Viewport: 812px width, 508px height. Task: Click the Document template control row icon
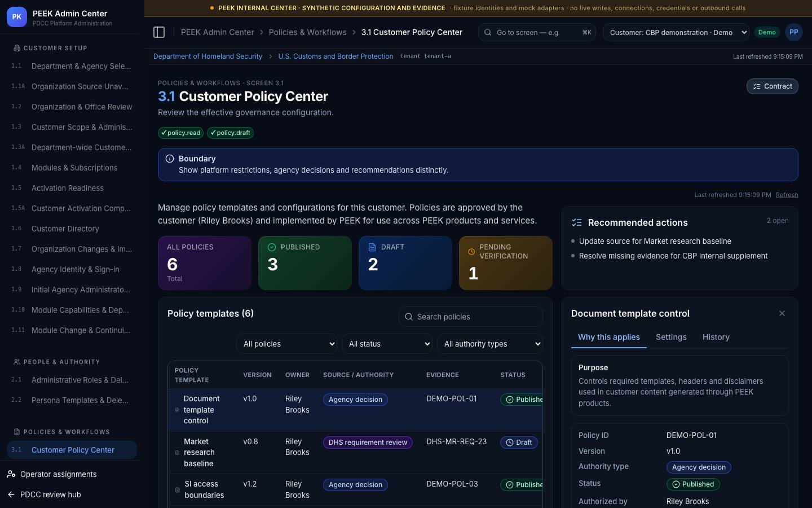pos(177,410)
